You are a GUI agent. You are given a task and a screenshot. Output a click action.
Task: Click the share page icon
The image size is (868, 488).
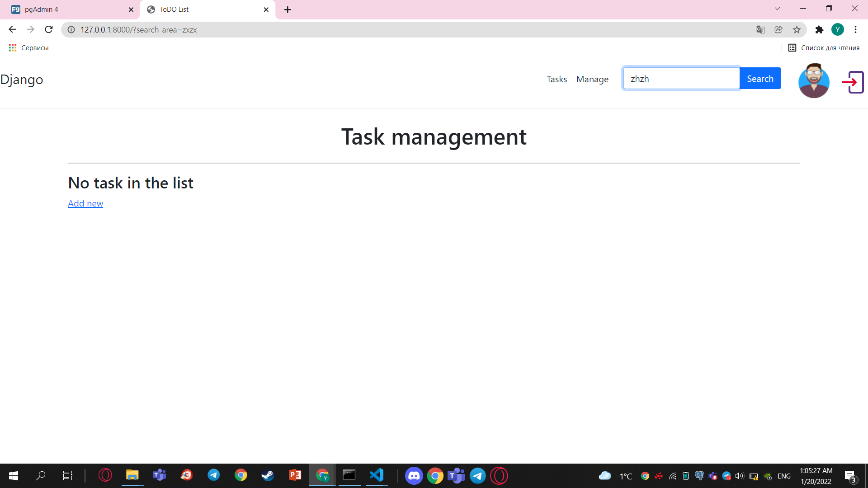click(x=778, y=30)
